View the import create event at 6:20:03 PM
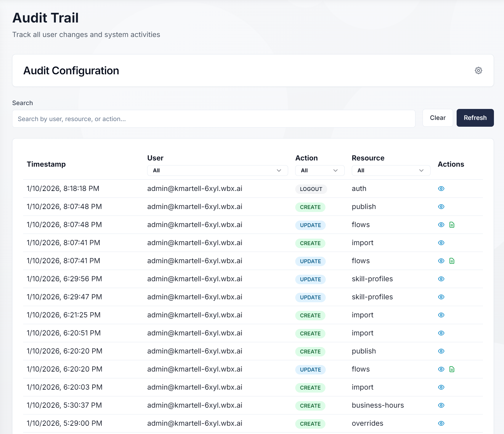 pos(441,387)
